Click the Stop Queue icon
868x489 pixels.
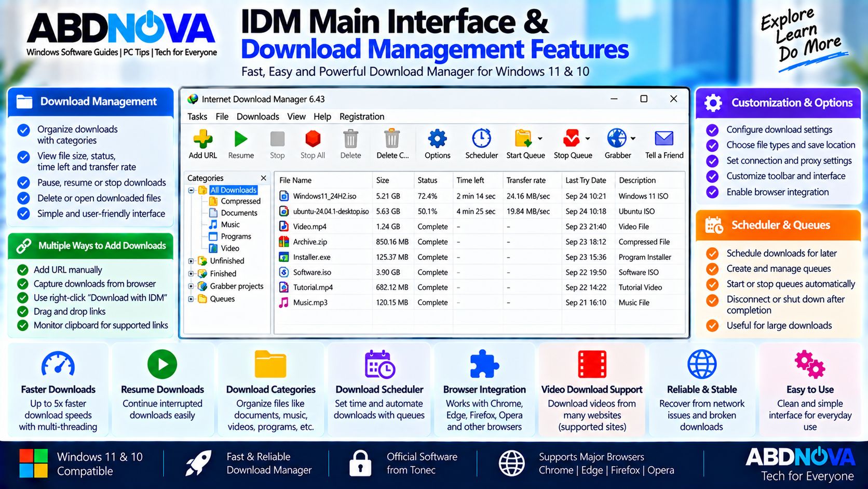[572, 139]
